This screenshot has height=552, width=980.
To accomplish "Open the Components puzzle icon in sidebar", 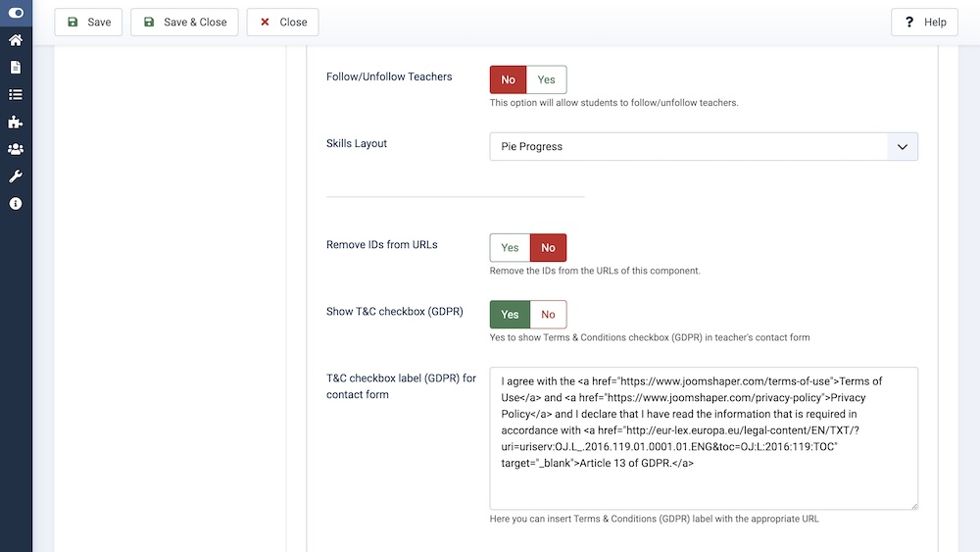I will tap(16, 123).
